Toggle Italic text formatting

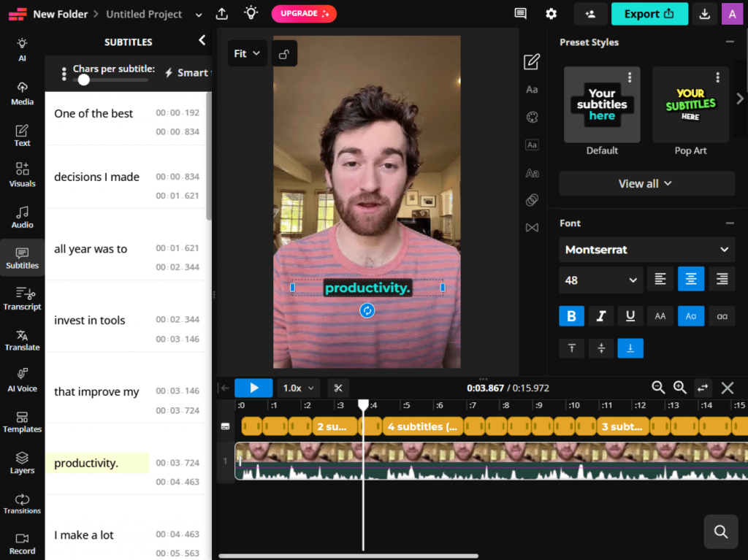(600, 315)
